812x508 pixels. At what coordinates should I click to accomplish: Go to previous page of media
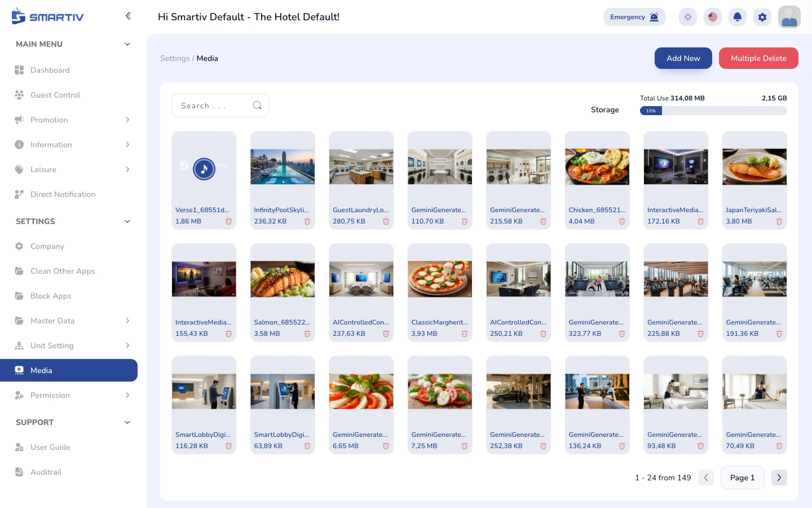(x=706, y=478)
